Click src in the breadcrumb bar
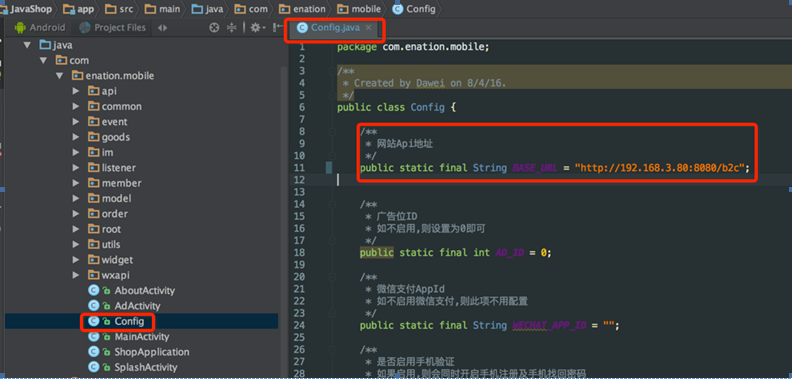The image size is (792, 381). click(119, 9)
